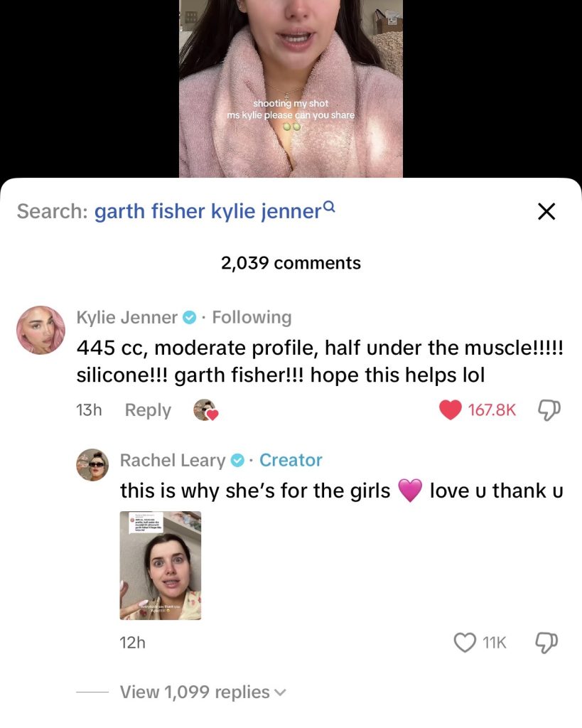Click the verified badge next to Rachel Leary
This screenshot has width=582, height=728.
click(237, 461)
